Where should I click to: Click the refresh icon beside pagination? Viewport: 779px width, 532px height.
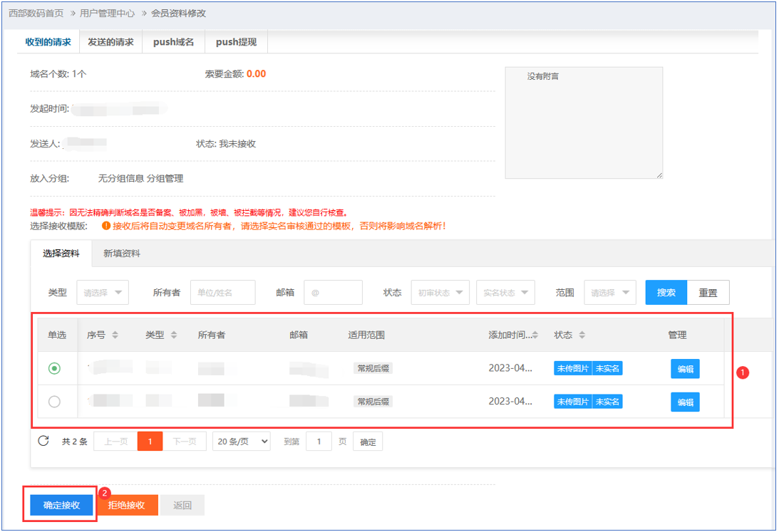coord(43,441)
